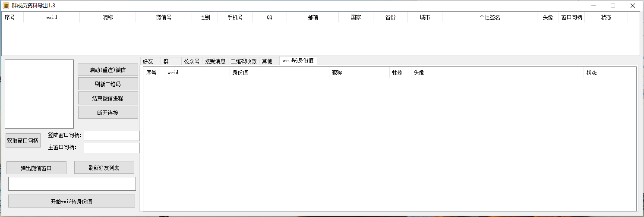This screenshot has width=644, height=217.
Task: Click 弹出微信窗口 button
Action: coord(36,168)
